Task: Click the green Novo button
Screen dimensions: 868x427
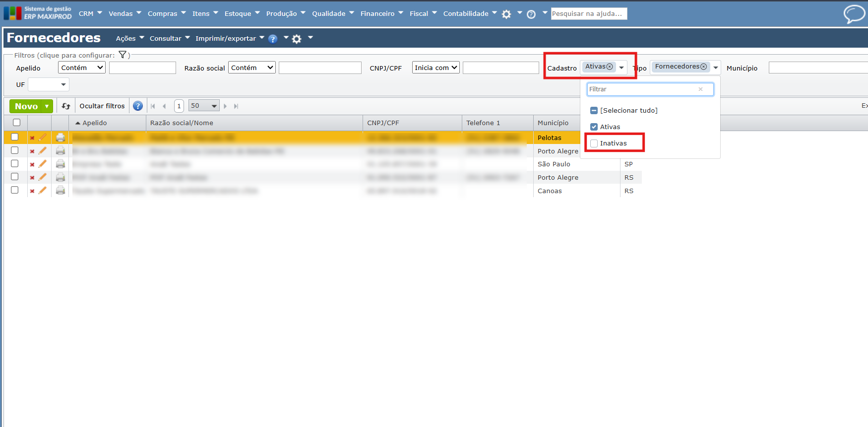Action: (x=26, y=106)
